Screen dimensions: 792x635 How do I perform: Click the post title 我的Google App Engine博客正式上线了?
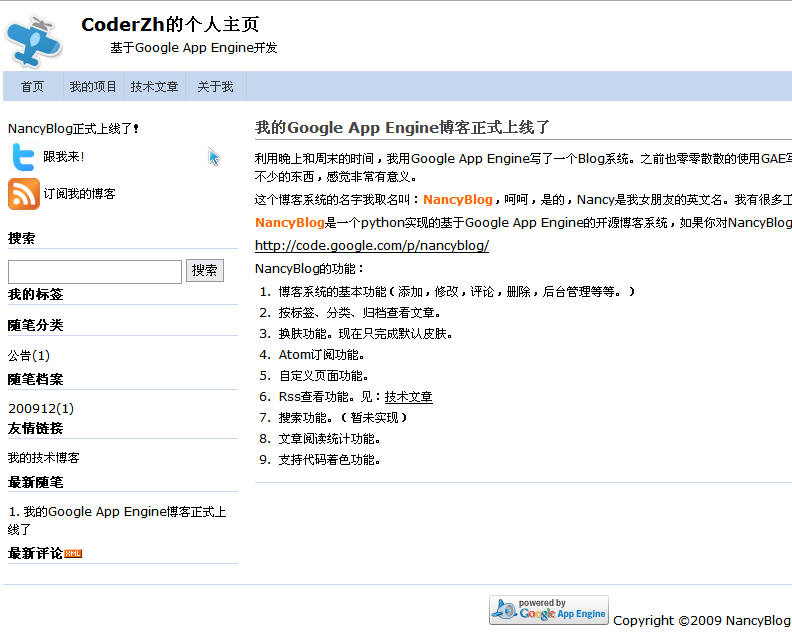tap(402, 127)
